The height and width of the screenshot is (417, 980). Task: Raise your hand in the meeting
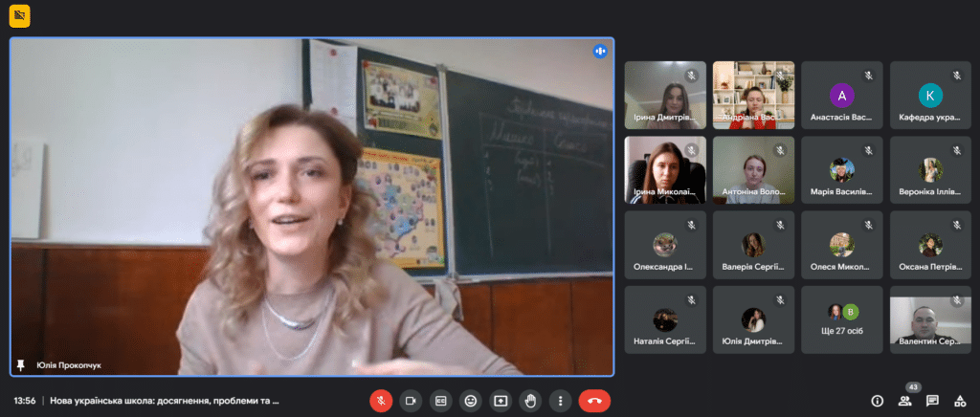click(x=530, y=401)
